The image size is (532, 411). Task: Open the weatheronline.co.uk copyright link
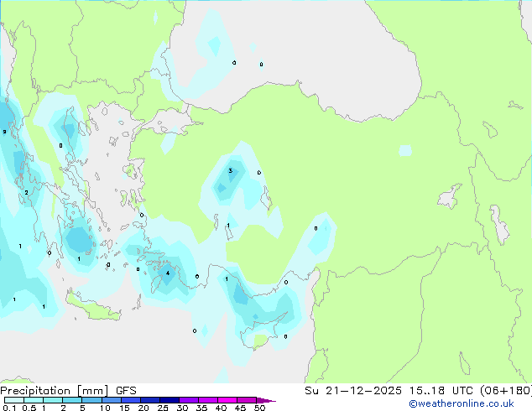(461, 403)
